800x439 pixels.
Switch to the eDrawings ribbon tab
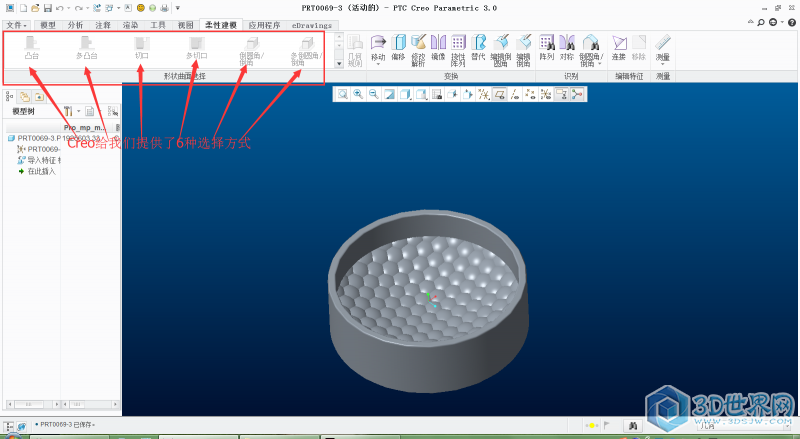coord(312,25)
